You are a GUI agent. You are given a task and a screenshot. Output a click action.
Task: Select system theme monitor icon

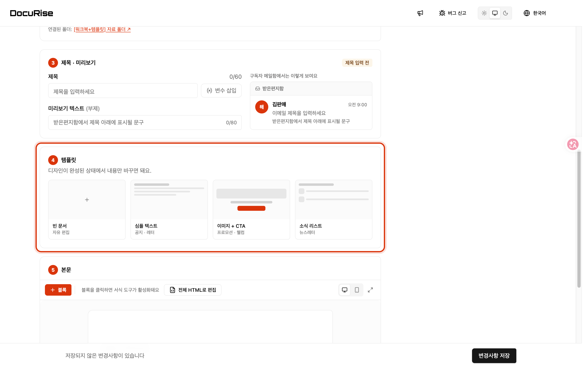(x=495, y=13)
